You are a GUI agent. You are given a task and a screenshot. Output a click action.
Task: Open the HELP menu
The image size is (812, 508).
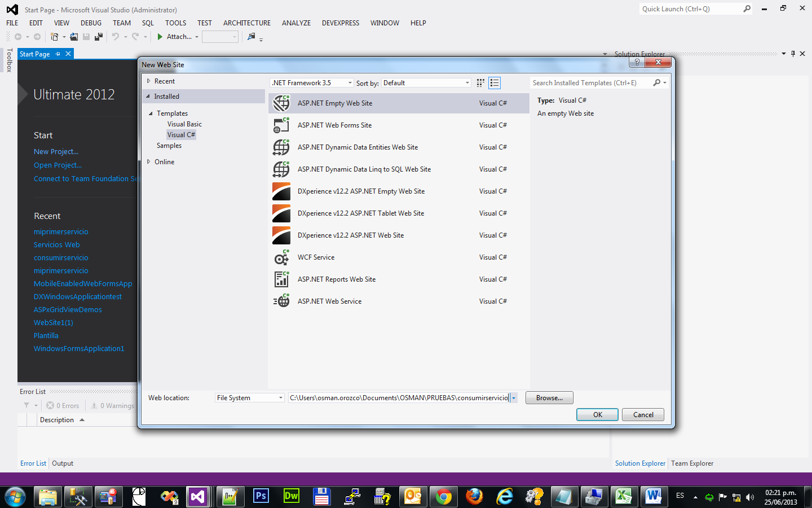tap(418, 23)
